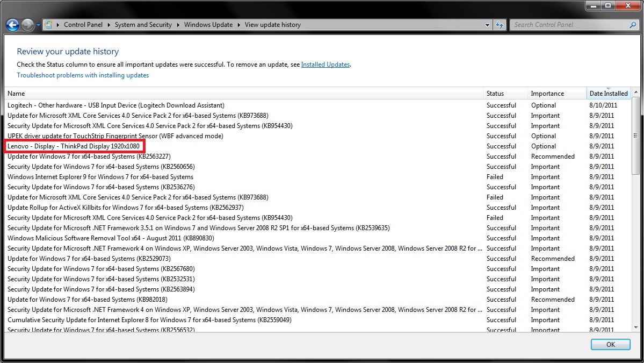This screenshot has height=363, width=644.
Task: Select Security Update for Windows 7 KB2560656
Action: (318, 167)
